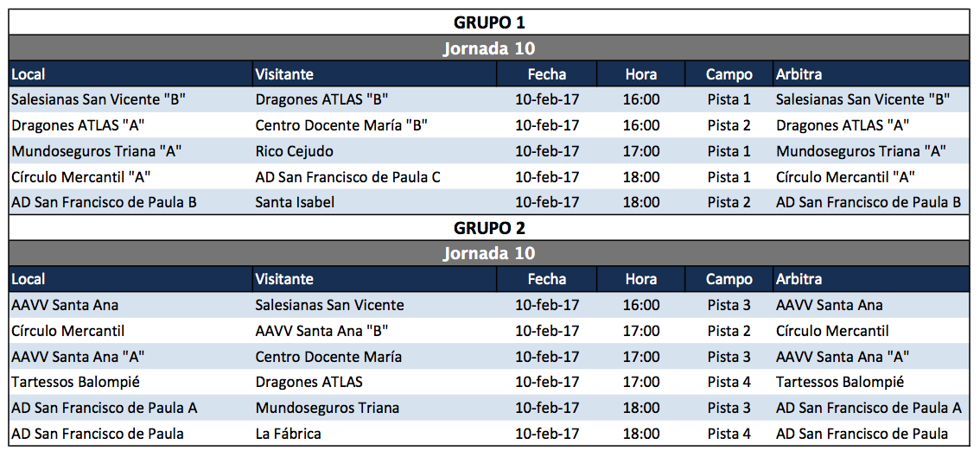Click the Hora header in Grupo 2

(x=641, y=279)
